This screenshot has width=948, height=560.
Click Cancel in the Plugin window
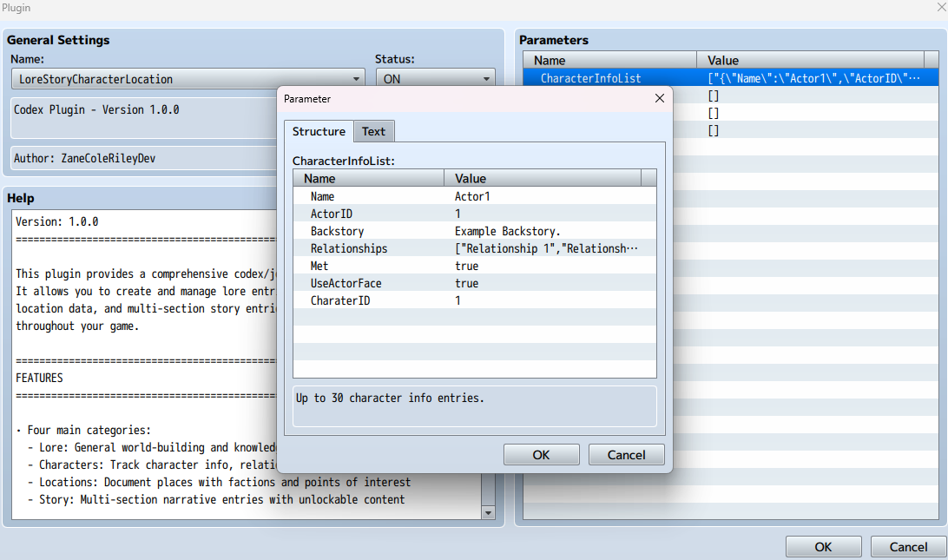(908, 547)
